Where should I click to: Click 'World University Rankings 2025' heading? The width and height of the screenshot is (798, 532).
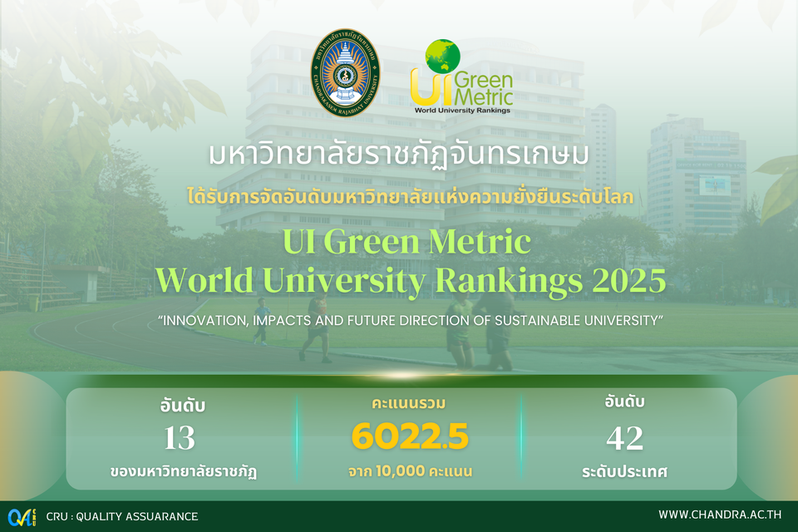point(410,280)
